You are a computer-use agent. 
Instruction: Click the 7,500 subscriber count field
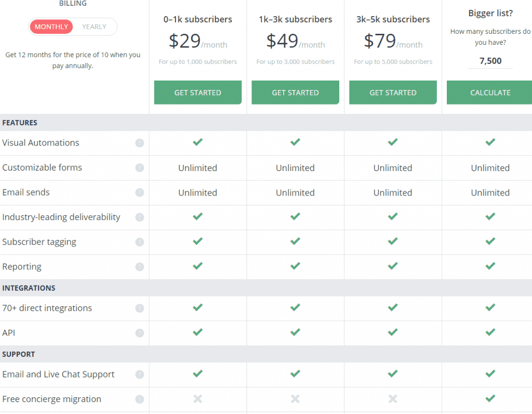click(x=490, y=61)
